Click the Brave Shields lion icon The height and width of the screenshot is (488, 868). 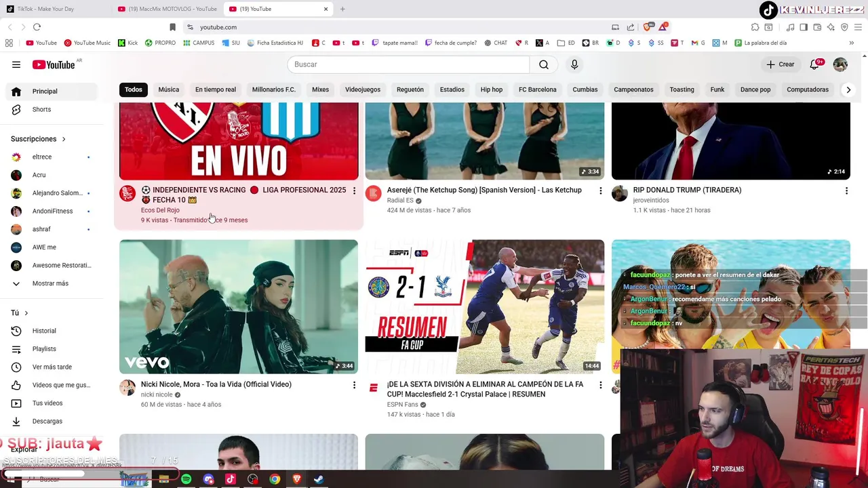pyautogui.click(x=647, y=27)
